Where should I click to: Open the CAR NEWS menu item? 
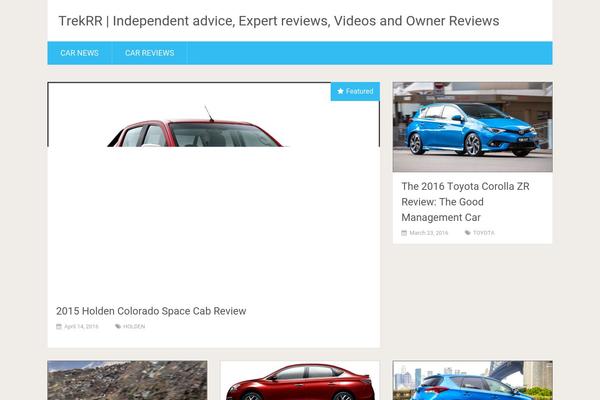[80, 53]
